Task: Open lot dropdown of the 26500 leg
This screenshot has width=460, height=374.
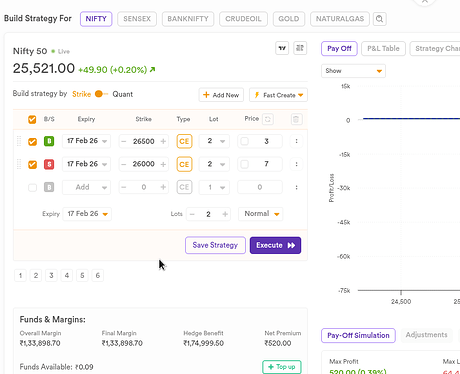Action: [214, 141]
